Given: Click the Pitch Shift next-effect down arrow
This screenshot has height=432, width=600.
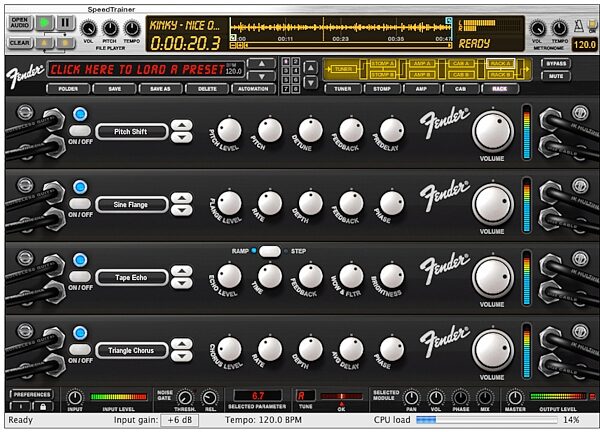Looking at the screenshot, I should click(x=182, y=137).
